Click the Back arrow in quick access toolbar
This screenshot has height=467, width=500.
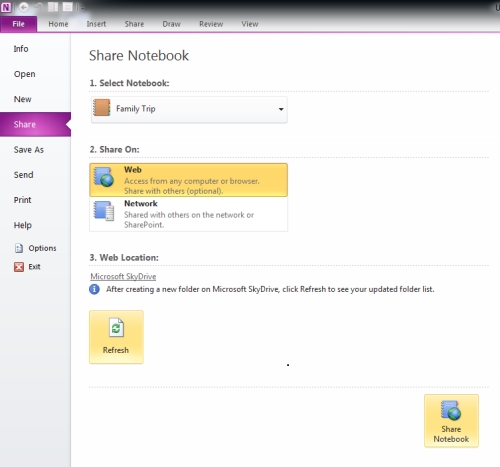click(x=24, y=7)
